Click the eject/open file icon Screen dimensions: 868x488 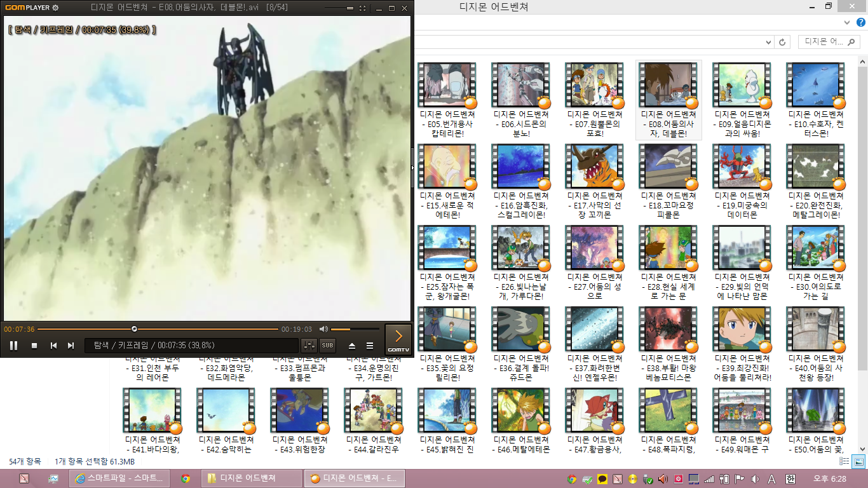tap(352, 346)
